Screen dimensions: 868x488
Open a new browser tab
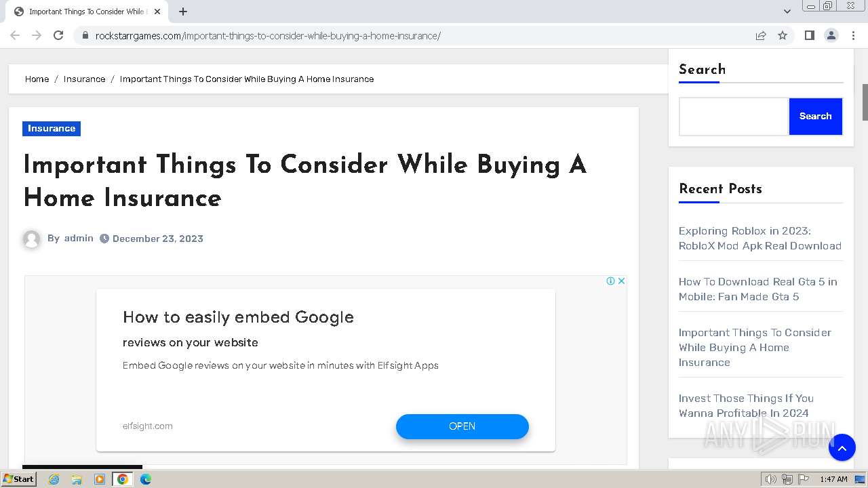click(183, 12)
